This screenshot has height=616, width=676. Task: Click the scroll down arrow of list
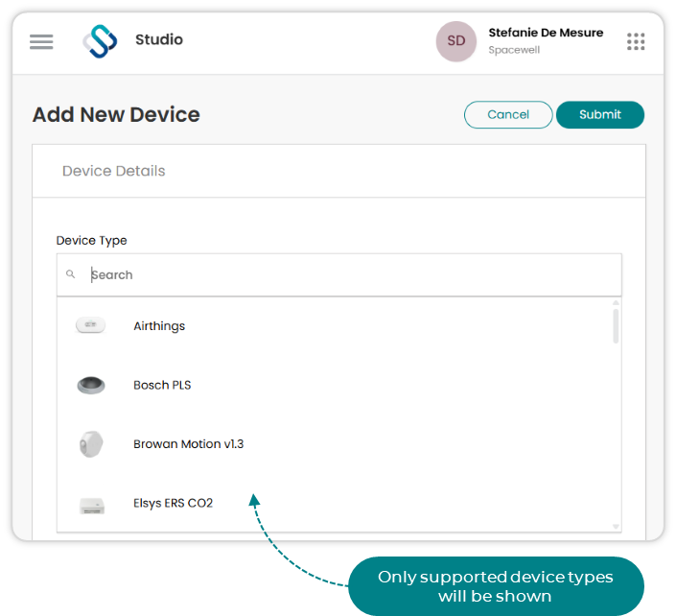tap(616, 526)
